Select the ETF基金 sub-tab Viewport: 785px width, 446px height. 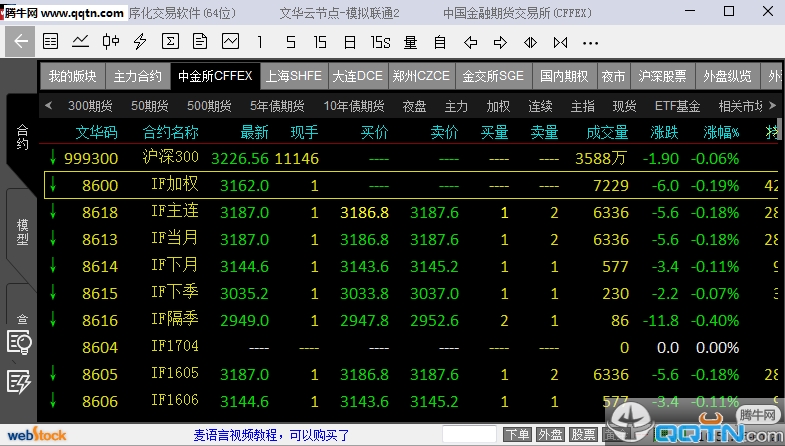click(677, 106)
